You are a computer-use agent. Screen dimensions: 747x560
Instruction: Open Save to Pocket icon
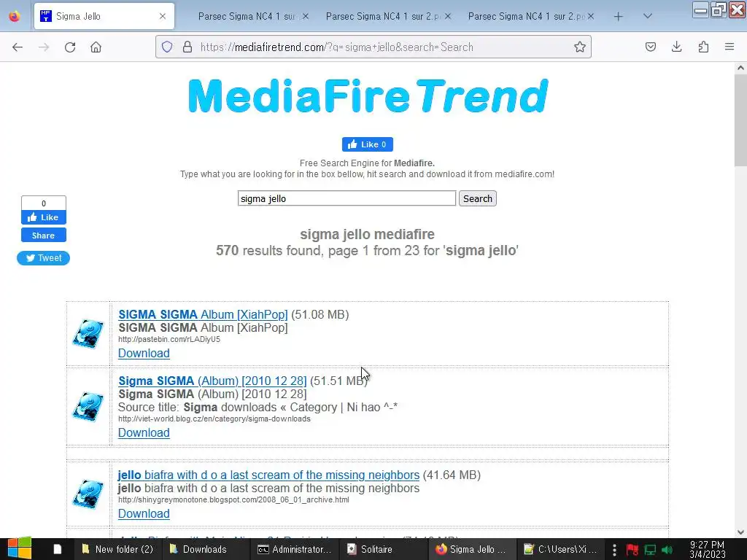click(x=650, y=47)
